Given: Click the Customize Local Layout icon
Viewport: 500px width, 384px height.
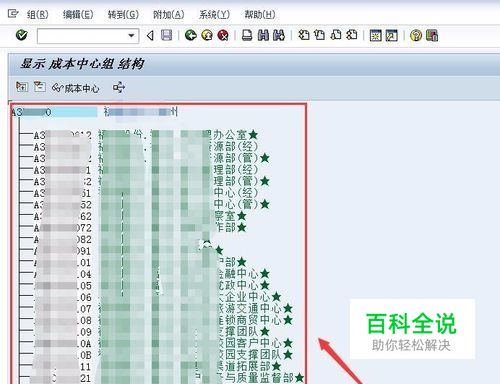Looking at the screenshot, I should [x=432, y=35].
